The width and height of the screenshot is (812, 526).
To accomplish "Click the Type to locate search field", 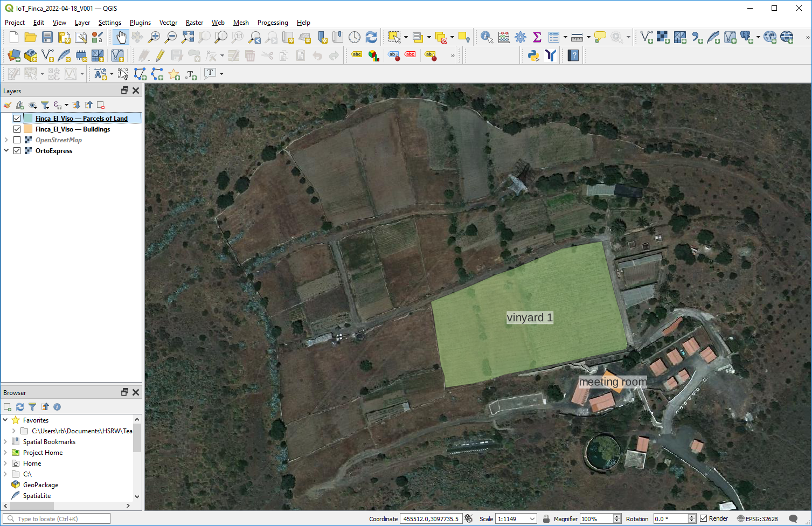I will 59,518.
